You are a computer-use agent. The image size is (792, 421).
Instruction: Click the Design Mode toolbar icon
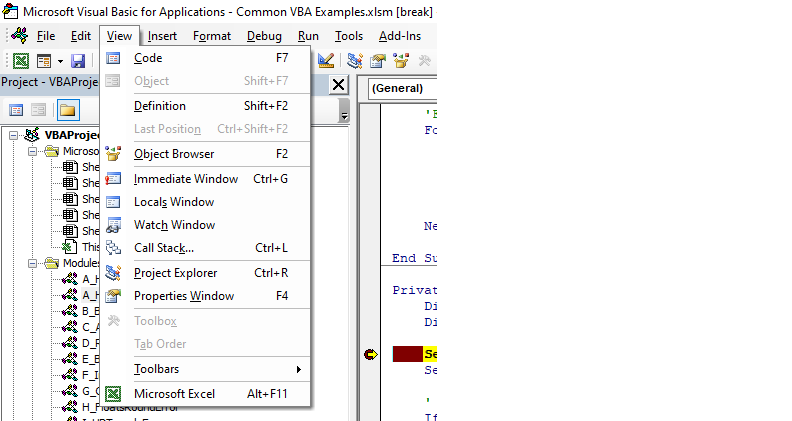tap(326, 61)
